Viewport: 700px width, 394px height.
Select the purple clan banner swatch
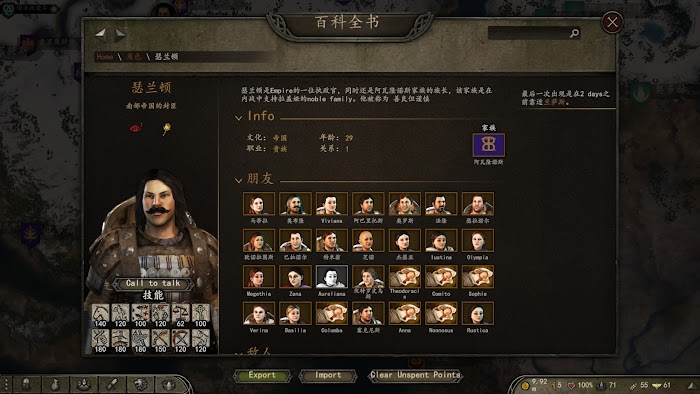(488, 145)
